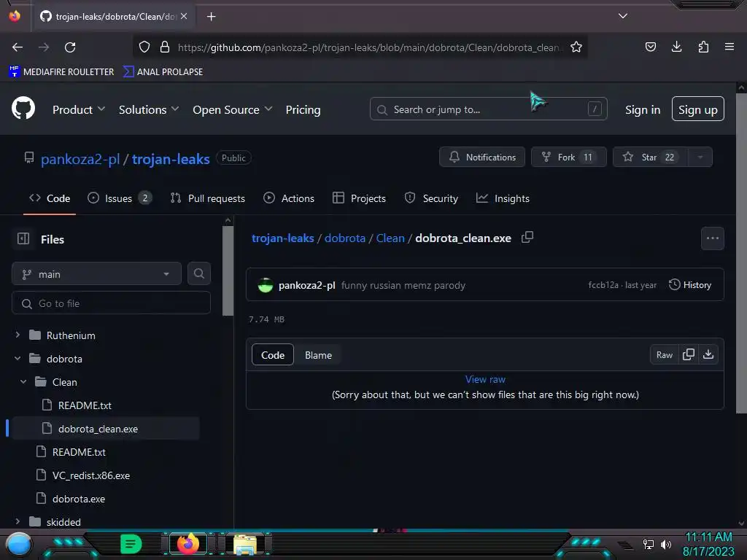Open the browser extensions icon
Image resolution: width=747 pixels, height=560 pixels.
pyautogui.click(x=703, y=47)
